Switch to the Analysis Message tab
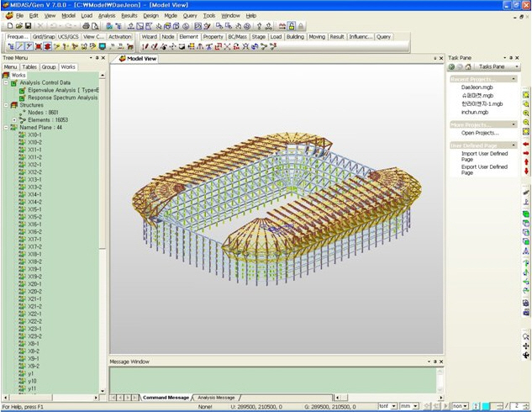This screenshot has height=412, width=532. point(215,397)
